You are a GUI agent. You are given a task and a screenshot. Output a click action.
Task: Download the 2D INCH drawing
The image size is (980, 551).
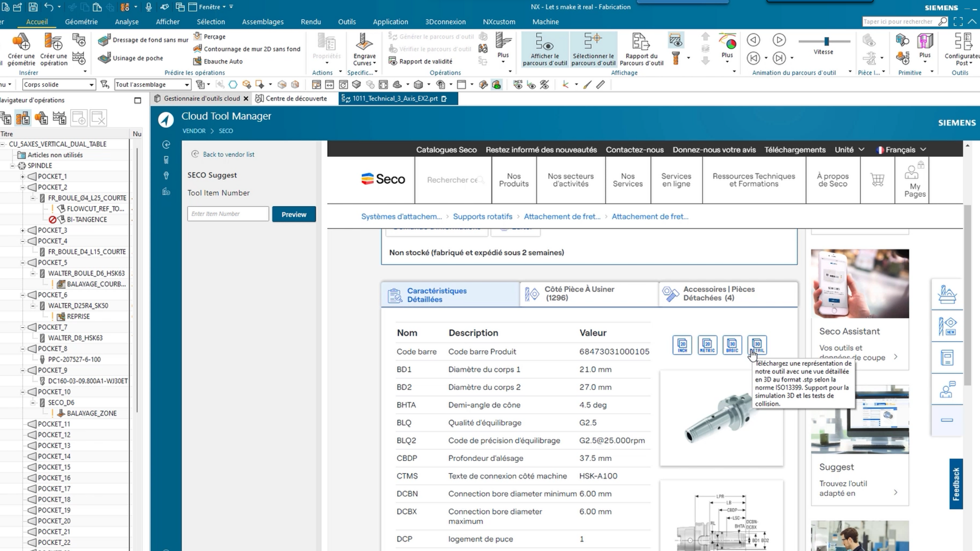click(682, 345)
